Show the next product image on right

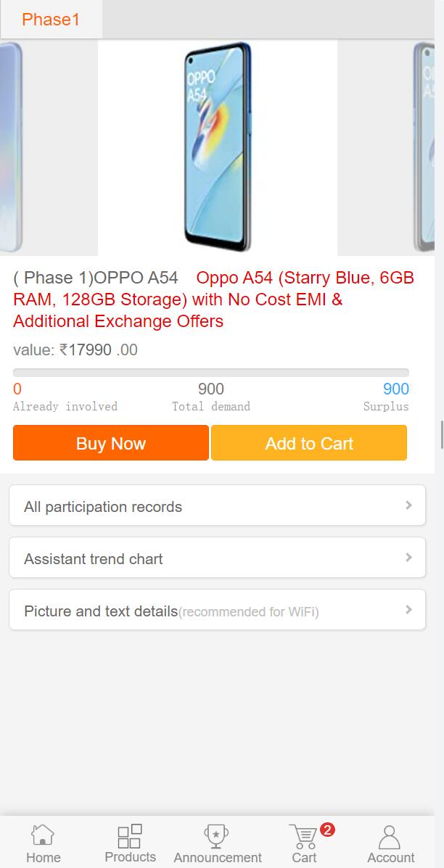pyautogui.click(x=424, y=147)
